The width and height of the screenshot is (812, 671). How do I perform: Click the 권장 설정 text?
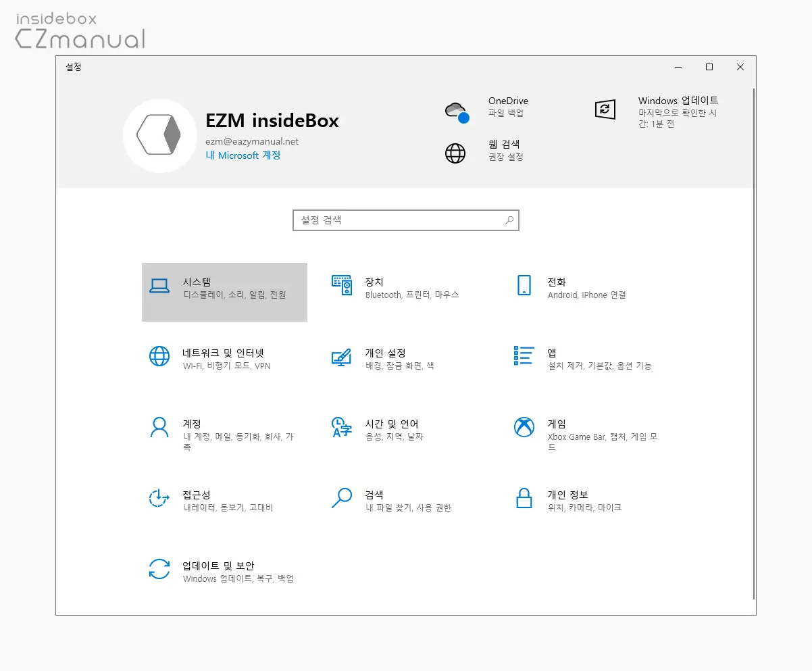coord(506,157)
